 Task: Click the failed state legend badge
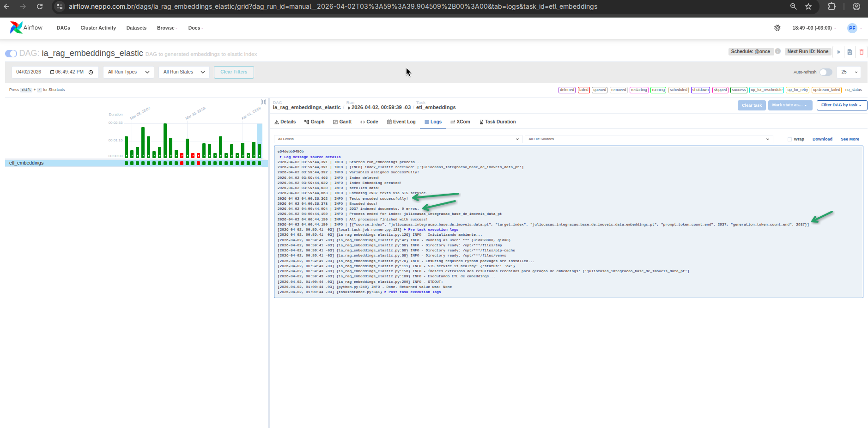tap(583, 90)
